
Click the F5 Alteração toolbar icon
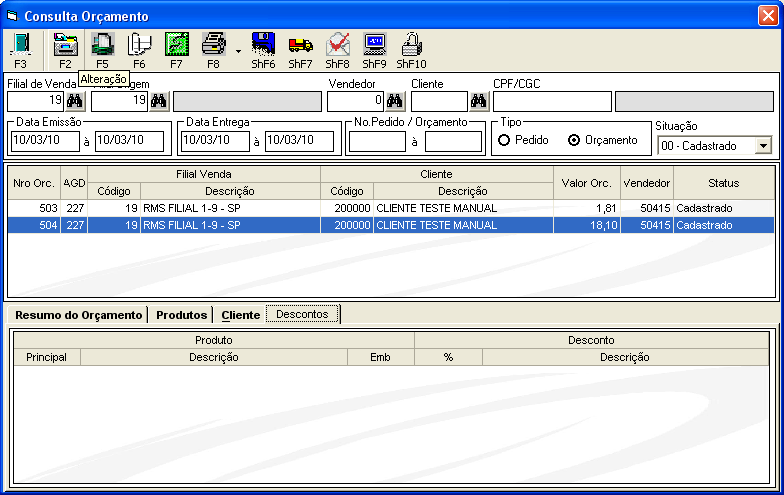coord(102,44)
